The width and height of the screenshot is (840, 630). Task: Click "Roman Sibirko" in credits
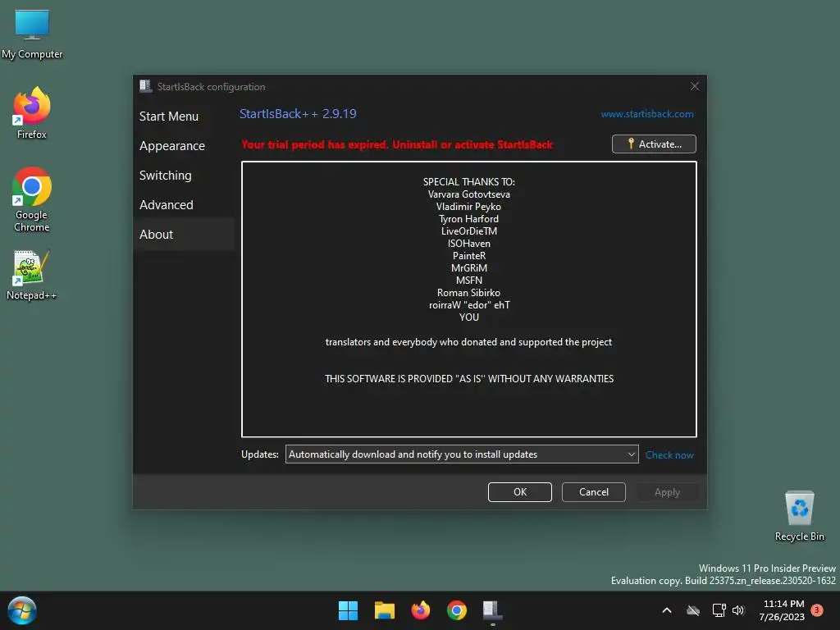(x=468, y=293)
